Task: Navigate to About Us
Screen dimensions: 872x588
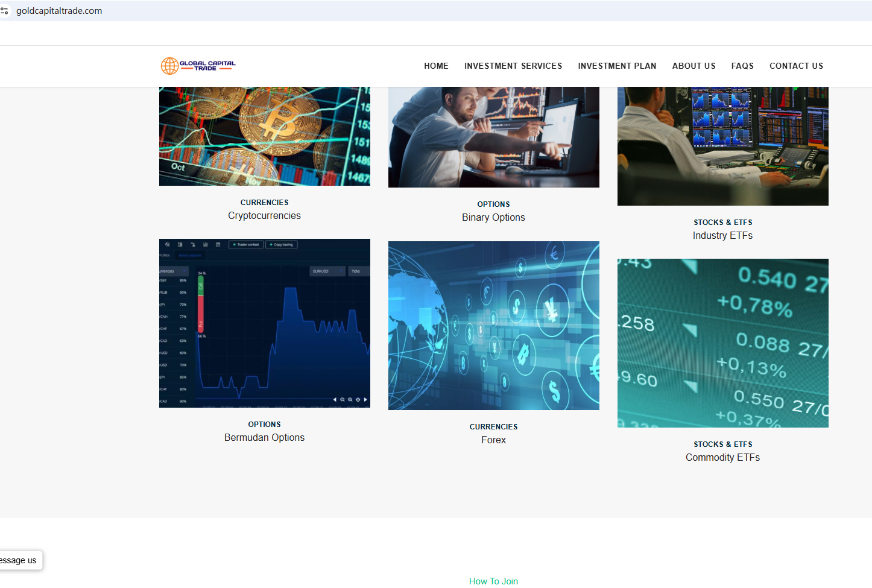Action: pos(694,66)
